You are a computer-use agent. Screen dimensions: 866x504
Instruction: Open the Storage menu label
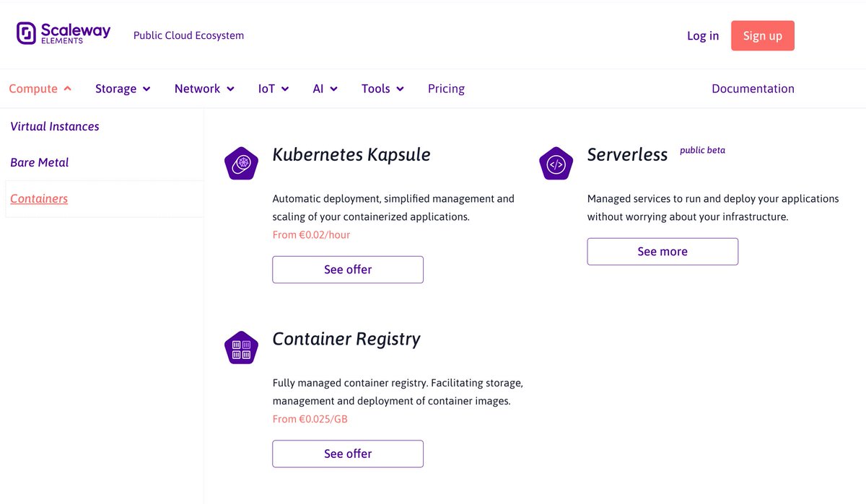115,89
